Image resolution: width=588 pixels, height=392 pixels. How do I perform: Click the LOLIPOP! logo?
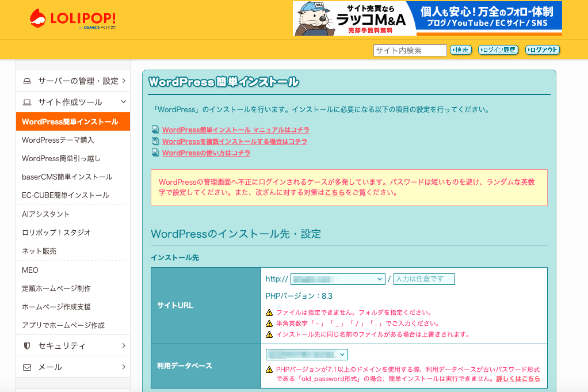pos(73,19)
